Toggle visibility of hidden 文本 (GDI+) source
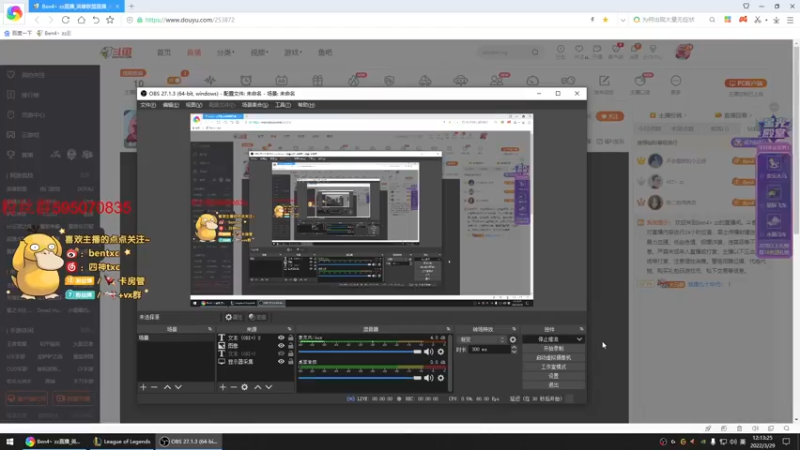The height and width of the screenshot is (450, 800). [281, 354]
